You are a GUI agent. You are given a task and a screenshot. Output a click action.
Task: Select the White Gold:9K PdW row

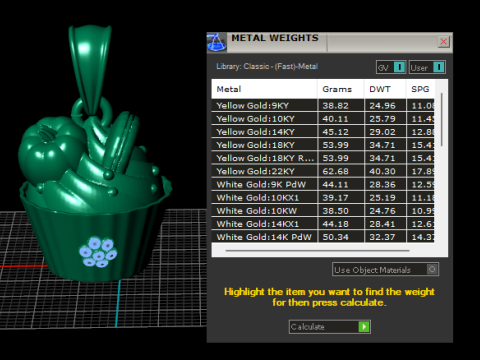coord(323,185)
